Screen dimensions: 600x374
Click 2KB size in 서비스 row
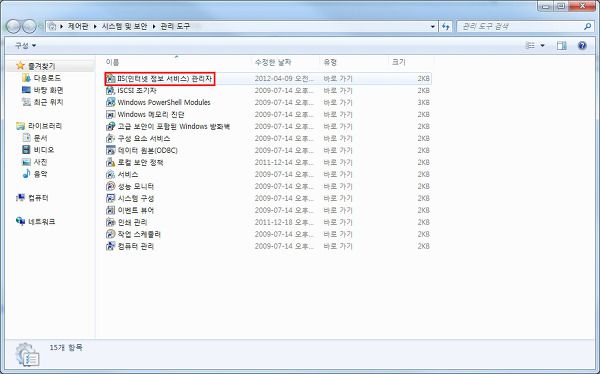click(424, 175)
